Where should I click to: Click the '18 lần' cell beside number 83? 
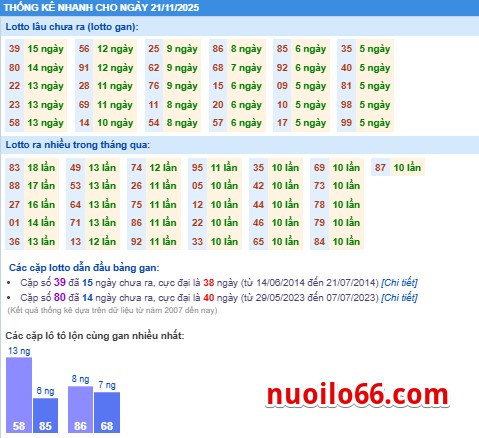coord(41,167)
